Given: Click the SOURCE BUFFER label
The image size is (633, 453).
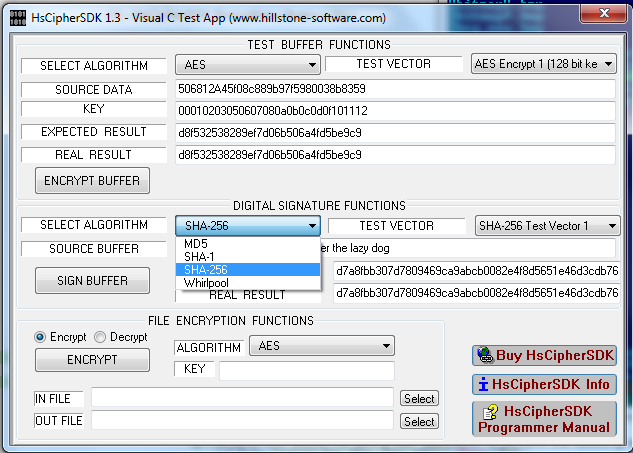Looking at the screenshot, I should [x=94, y=249].
